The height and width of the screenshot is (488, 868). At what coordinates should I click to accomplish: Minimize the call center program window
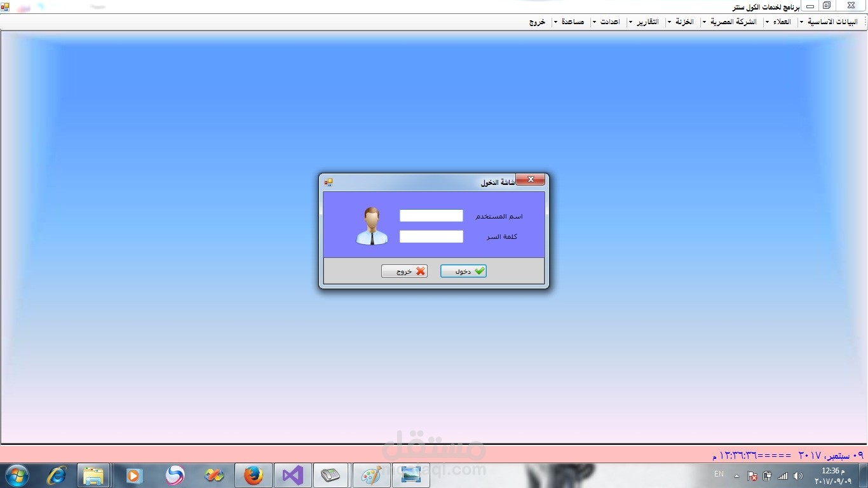[x=810, y=6]
